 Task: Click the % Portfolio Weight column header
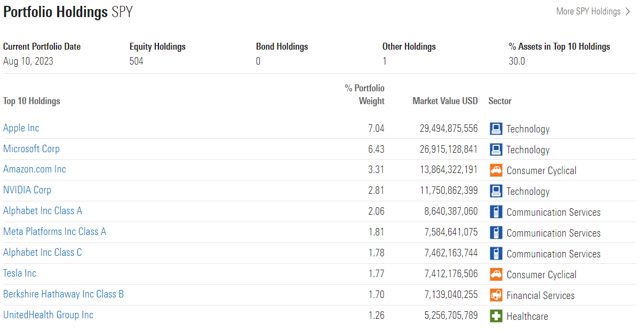click(x=365, y=95)
